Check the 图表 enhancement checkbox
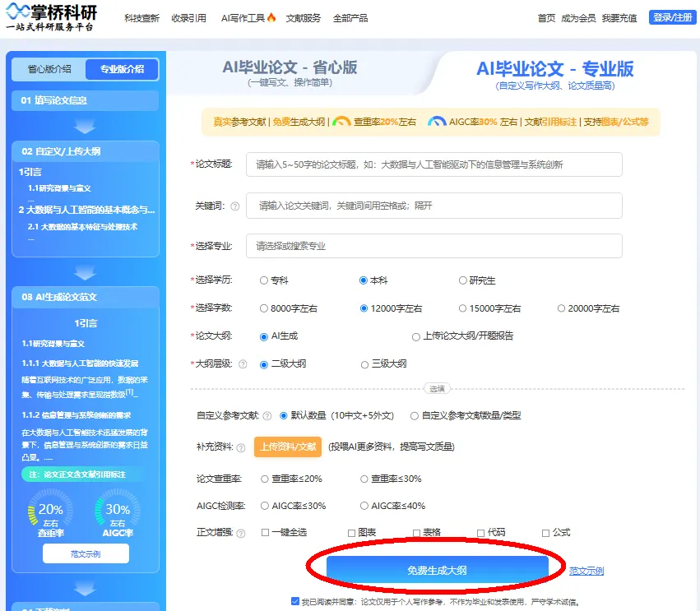 pyautogui.click(x=352, y=533)
